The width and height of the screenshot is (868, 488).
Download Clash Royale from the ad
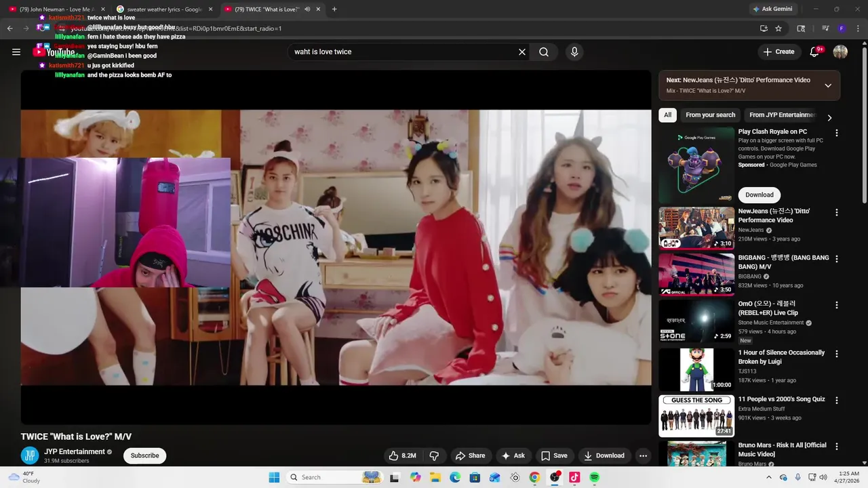(759, 195)
